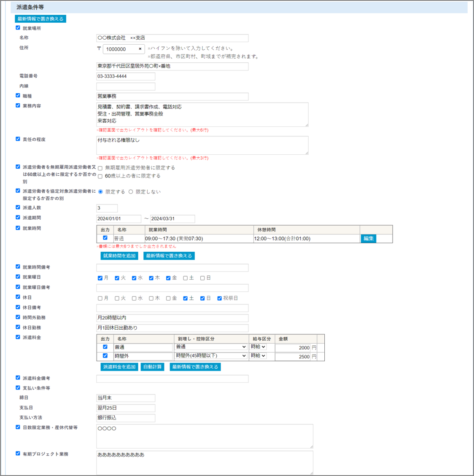Click 最新情報で置き換える below 就業時間 table
Image resolution: width=474 pixels, height=476 pixels.
169,256
